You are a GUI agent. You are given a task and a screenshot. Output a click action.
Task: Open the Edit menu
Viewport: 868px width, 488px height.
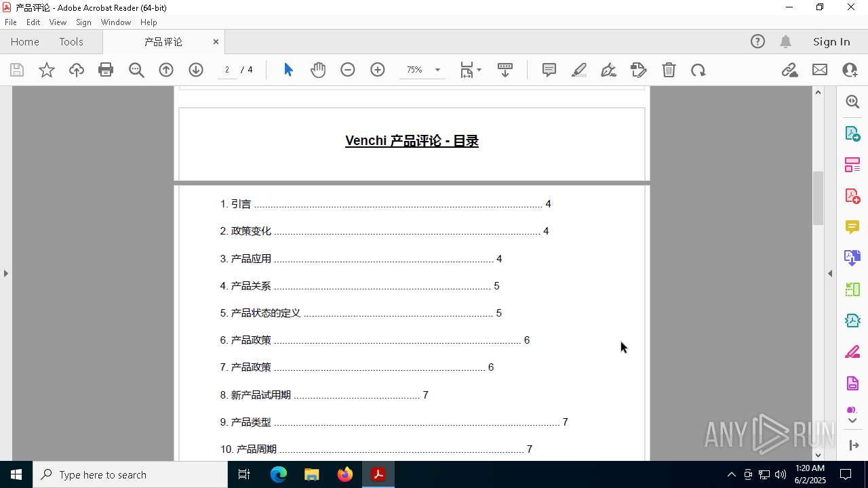[x=33, y=22]
